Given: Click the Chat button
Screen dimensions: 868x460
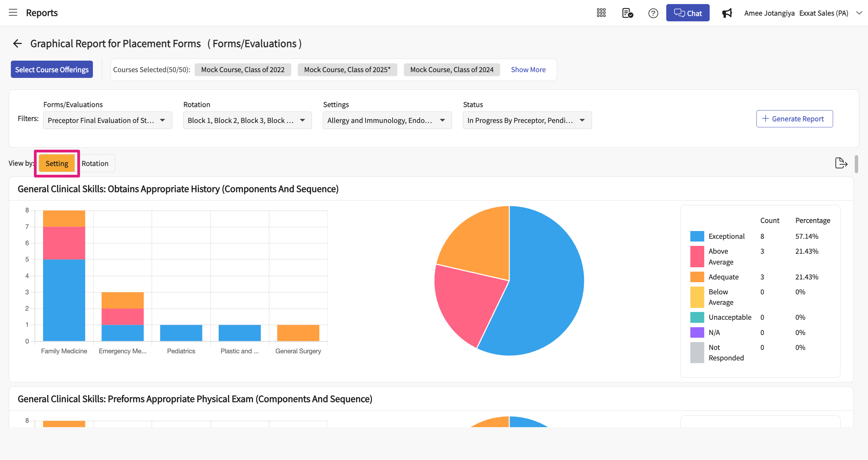Looking at the screenshot, I should pyautogui.click(x=688, y=13).
